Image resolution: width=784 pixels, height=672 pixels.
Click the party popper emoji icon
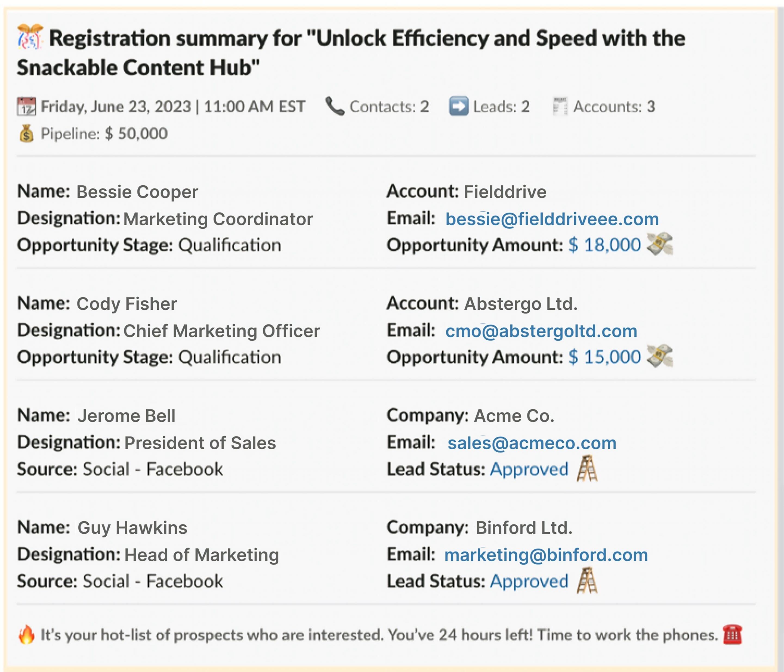point(30,37)
